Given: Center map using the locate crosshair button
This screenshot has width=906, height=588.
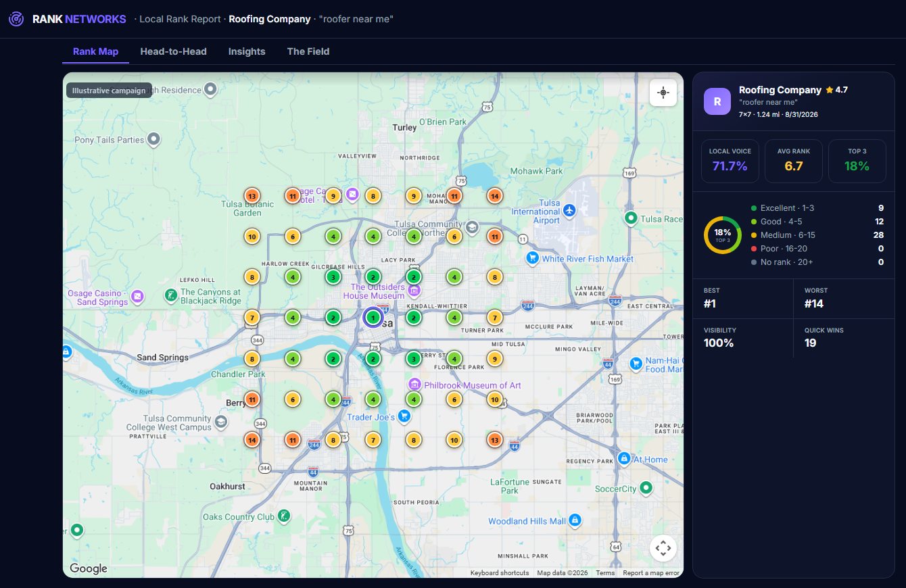Looking at the screenshot, I should click(663, 93).
